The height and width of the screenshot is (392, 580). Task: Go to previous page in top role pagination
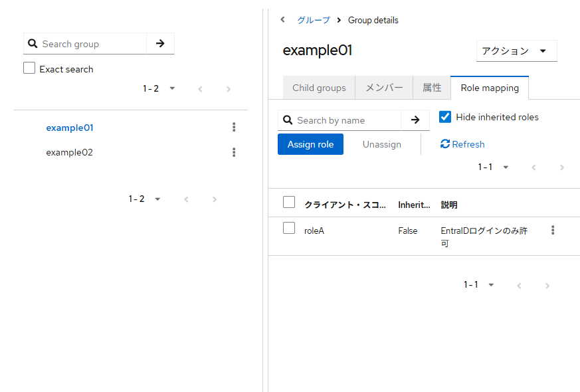[x=533, y=167]
